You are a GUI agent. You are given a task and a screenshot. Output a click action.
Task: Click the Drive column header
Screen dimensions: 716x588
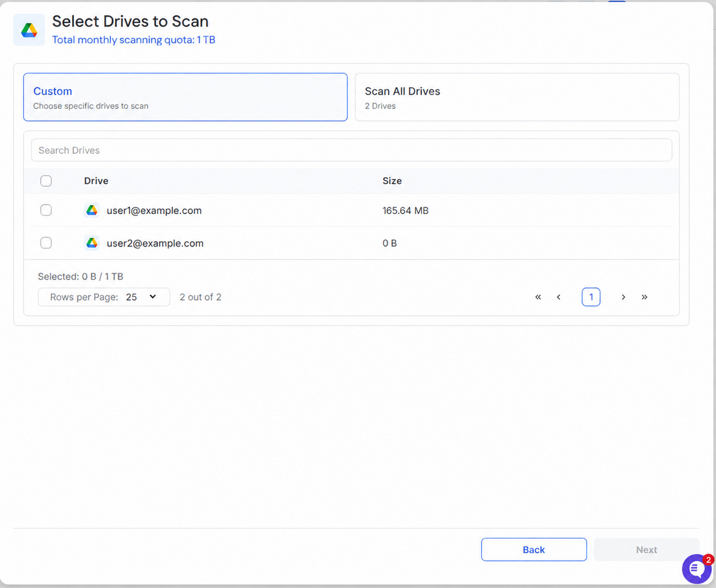[96, 180]
